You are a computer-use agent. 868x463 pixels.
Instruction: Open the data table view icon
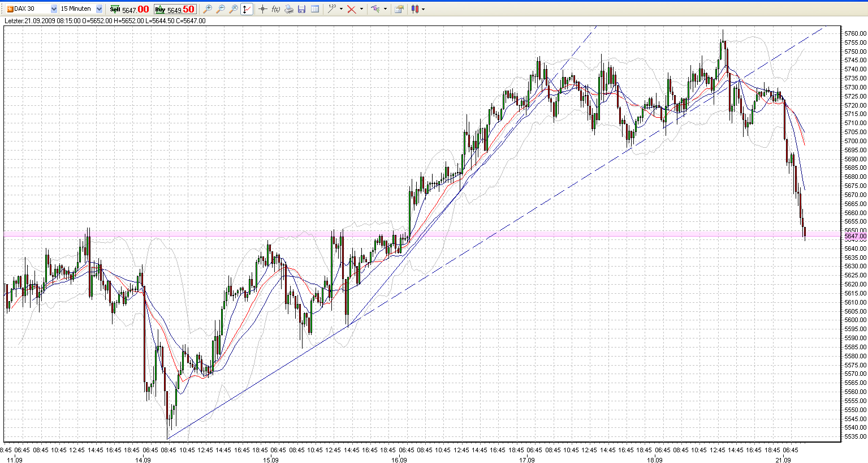point(315,9)
